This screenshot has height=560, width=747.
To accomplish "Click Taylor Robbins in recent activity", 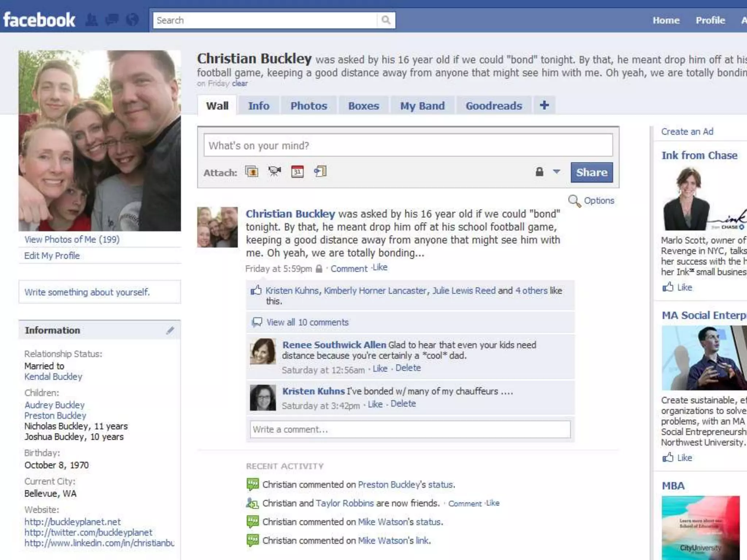I will point(345,503).
